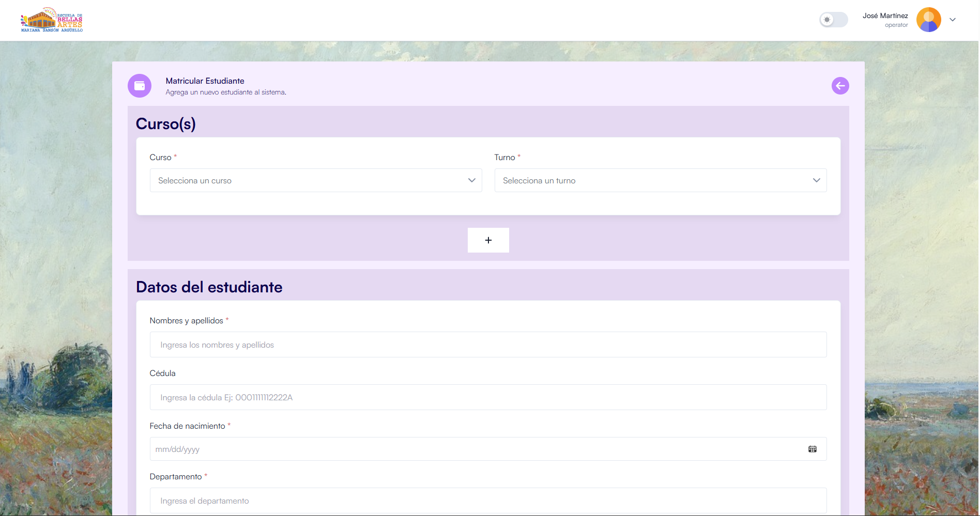Image resolution: width=980 pixels, height=516 pixels.
Task: Expand the user menu chevron next to avatar
Action: click(x=953, y=20)
